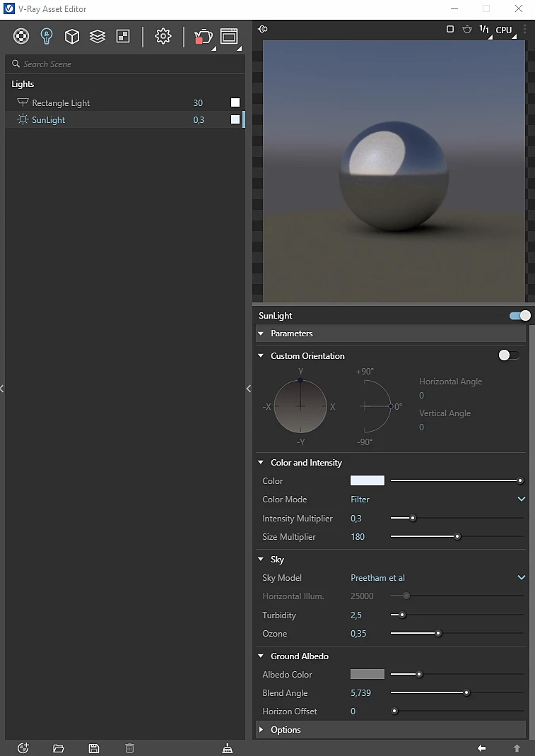Enable the Custom Orientation switch
Viewport: 535px width, 756px height.
509,356
